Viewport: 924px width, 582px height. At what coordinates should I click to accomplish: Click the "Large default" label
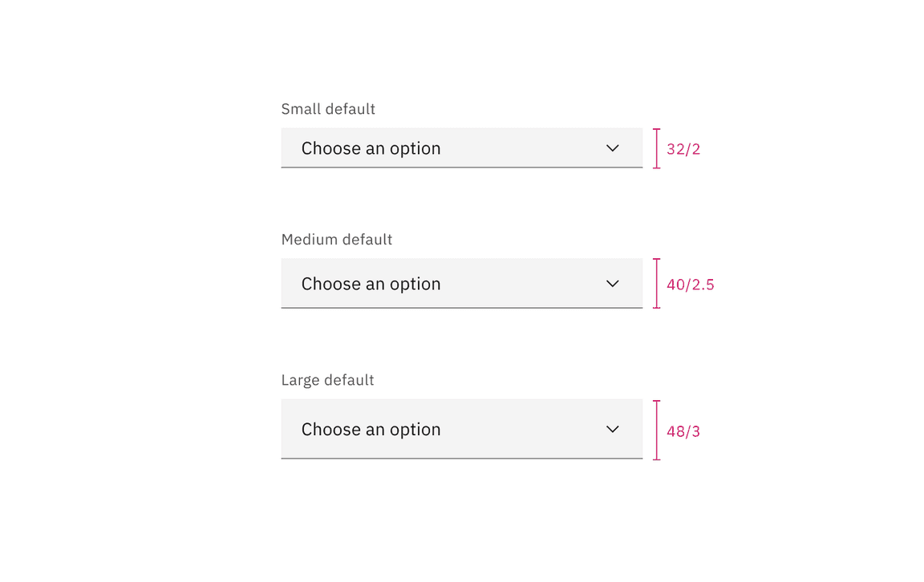(x=327, y=380)
